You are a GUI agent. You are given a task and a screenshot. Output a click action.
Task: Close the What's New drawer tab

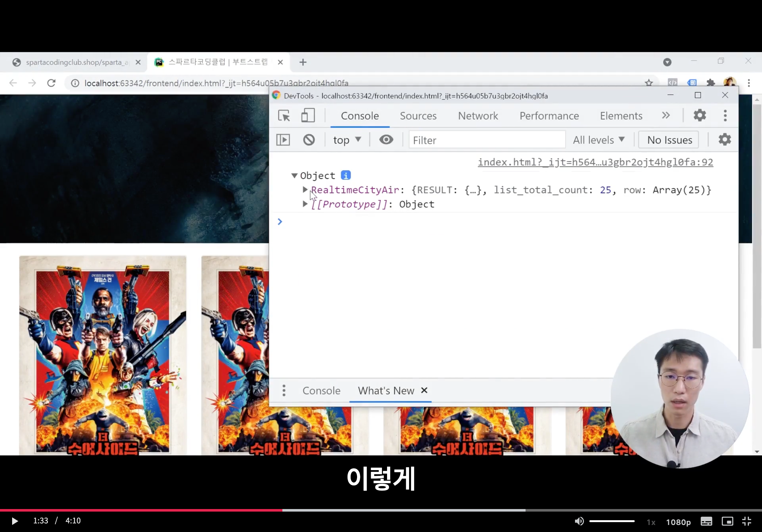(x=424, y=390)
